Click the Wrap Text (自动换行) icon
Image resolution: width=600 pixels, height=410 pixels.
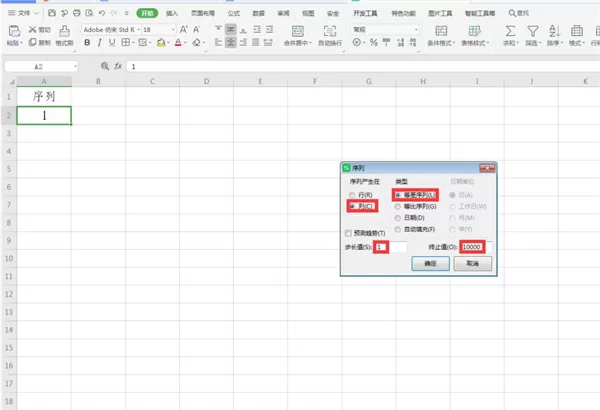(330, 31)
